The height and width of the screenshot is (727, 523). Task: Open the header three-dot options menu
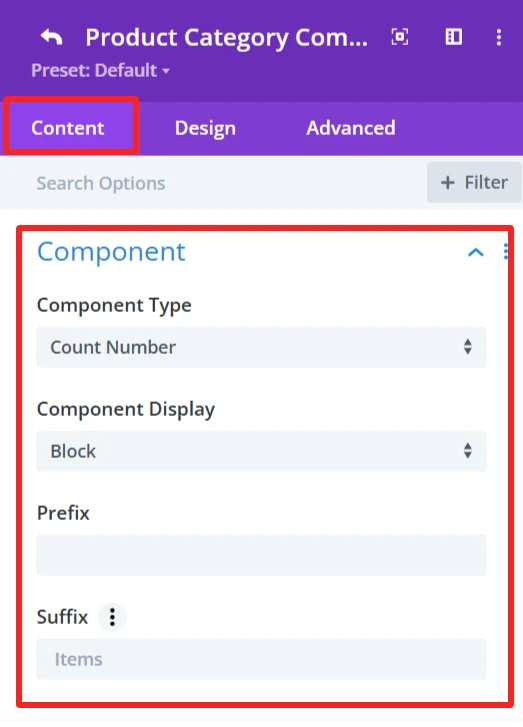(499, 37)
